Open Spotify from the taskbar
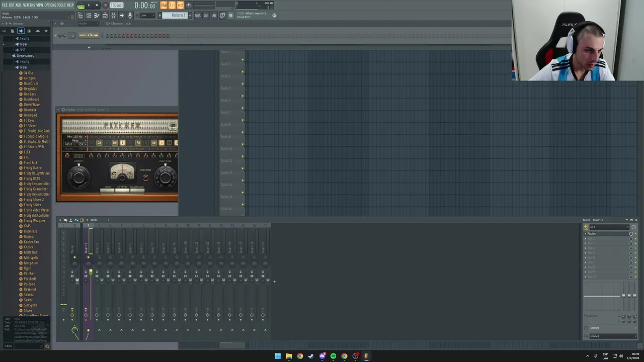The height and width of the screenshot is (362, 644). point(333,356)
